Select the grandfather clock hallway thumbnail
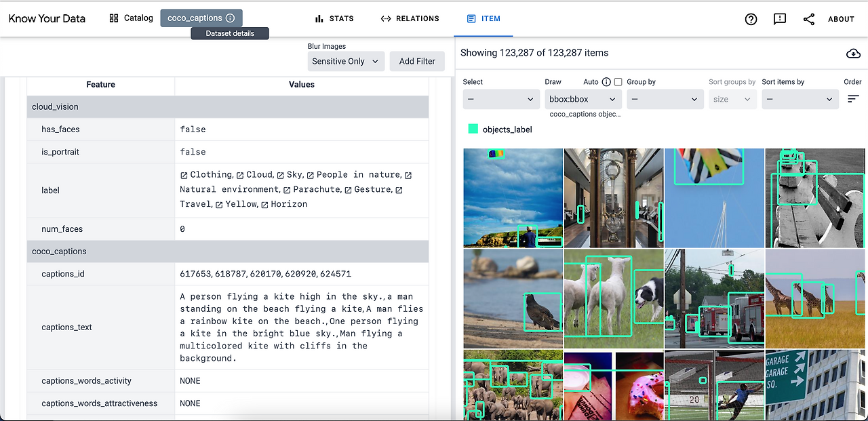 click(614, 198)
